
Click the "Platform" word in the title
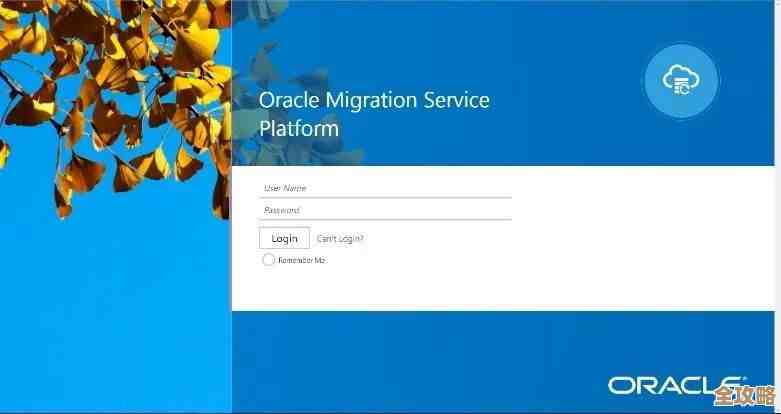pos(299,129)
